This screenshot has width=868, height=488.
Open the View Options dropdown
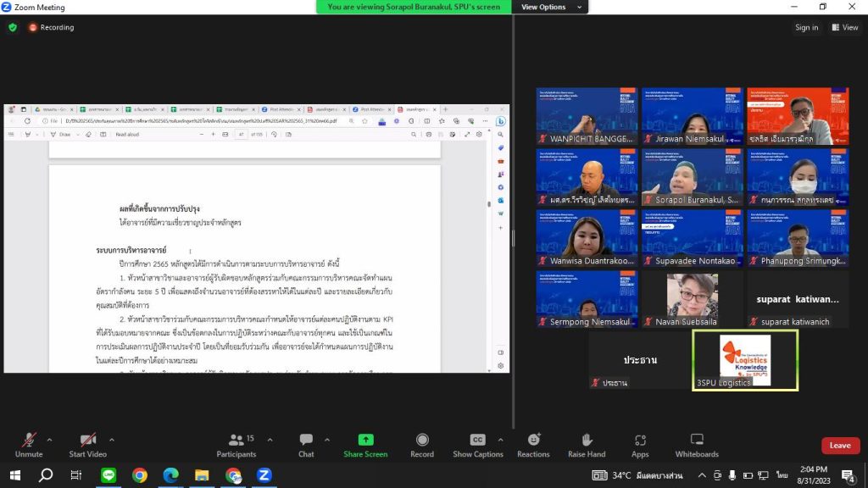click(550, 7)
